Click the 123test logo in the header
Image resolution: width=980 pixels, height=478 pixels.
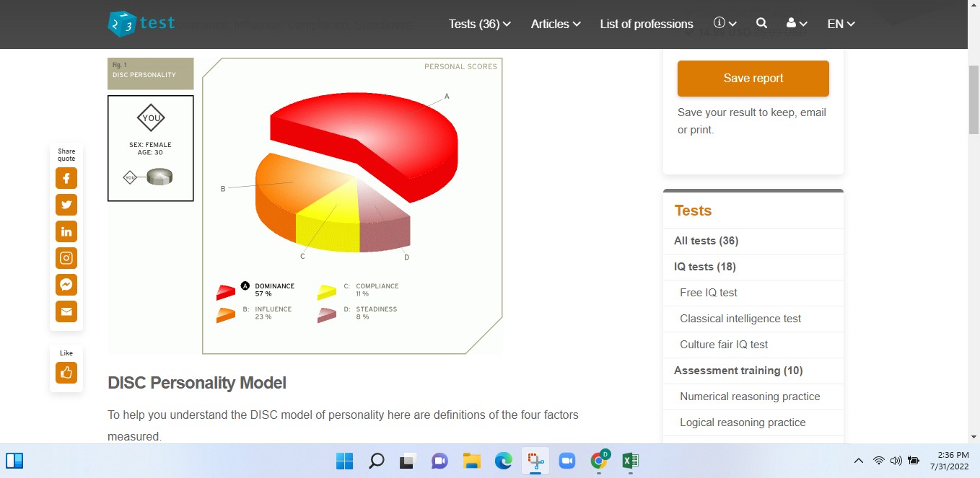coord(141,22)
